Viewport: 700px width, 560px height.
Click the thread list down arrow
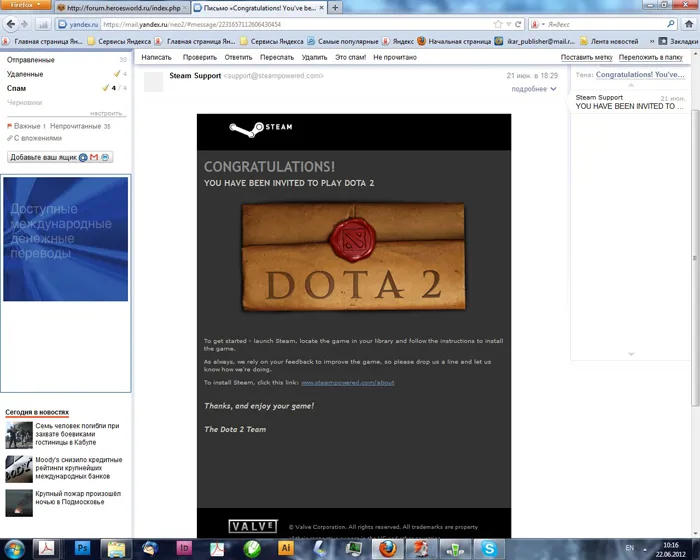point(631,354)
